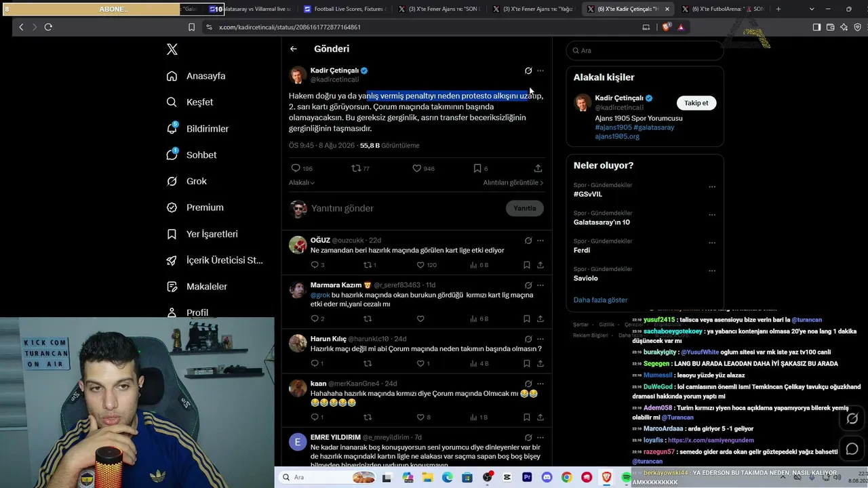Image resolution: width=868 pixels, height=488 pixels.
Task: Share Harun Kılıç's reply
Action: [x=540, y=363]
